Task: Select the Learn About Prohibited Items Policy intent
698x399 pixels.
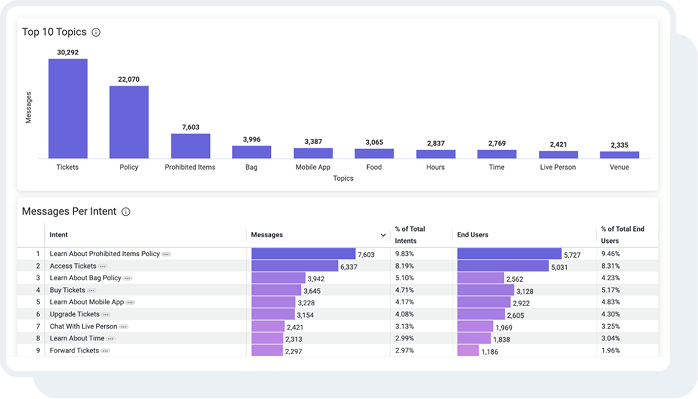Action: [x=105, y=254]
